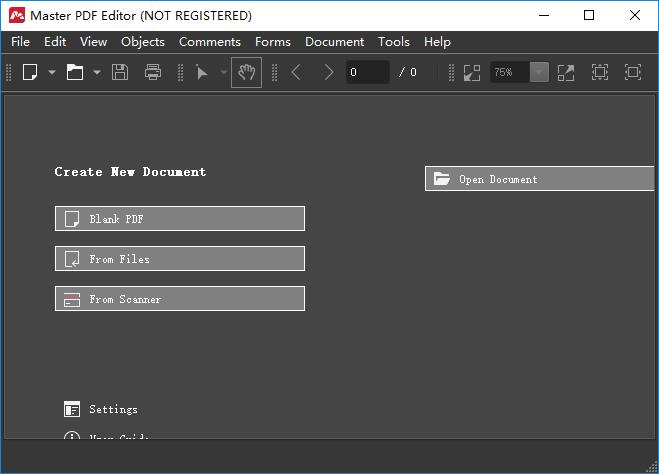Maximize the Master PDF Editor window

[589, 16]
